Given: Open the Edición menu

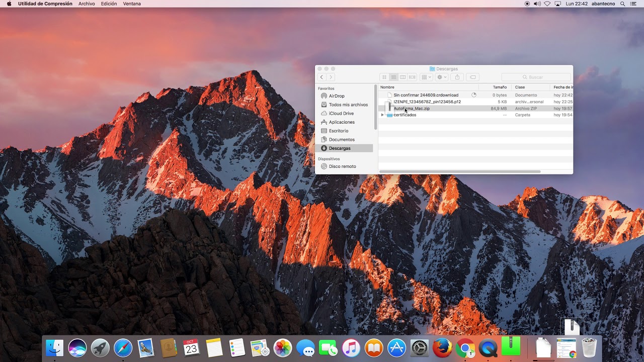Looking at the screenshot, I should (x=109, y=4).
